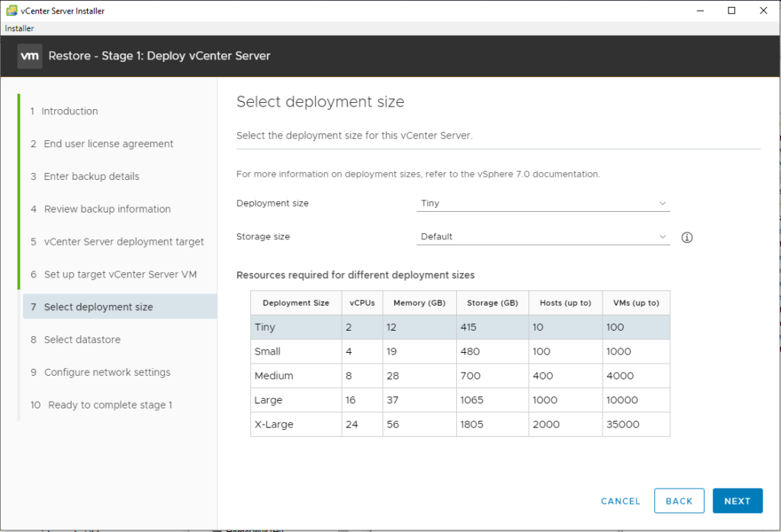This screenshot has width=781, height=532.
Task: Click Ready to complete stage 1 step
Action: click(x=101, y=405)
